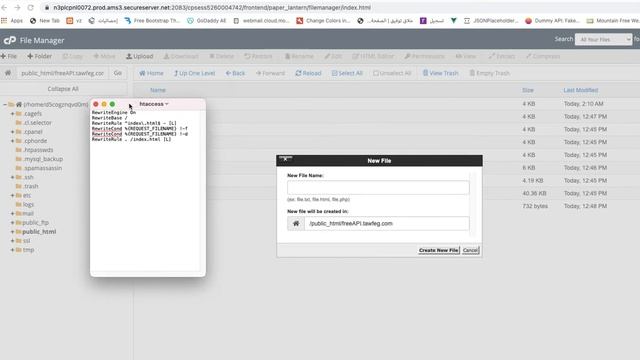Open the Upload tool
Screen dimensions: 640x360
[140, 56]
